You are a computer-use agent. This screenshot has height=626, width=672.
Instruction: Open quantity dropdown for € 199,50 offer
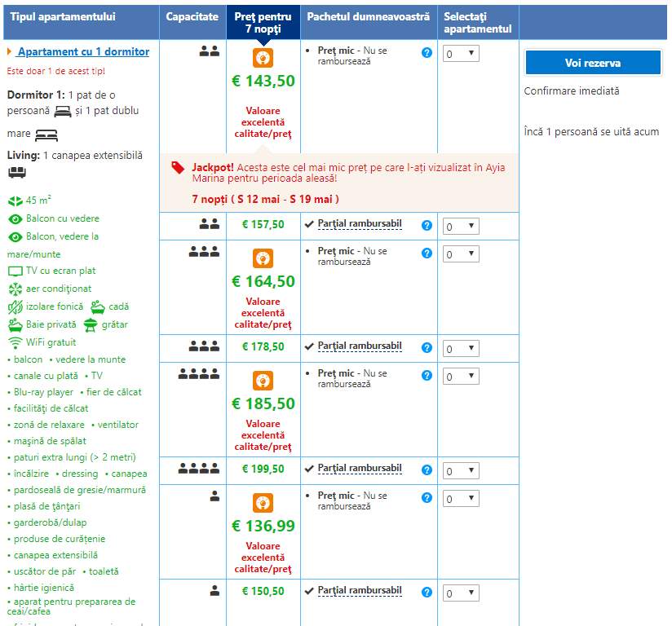[461, 471]
